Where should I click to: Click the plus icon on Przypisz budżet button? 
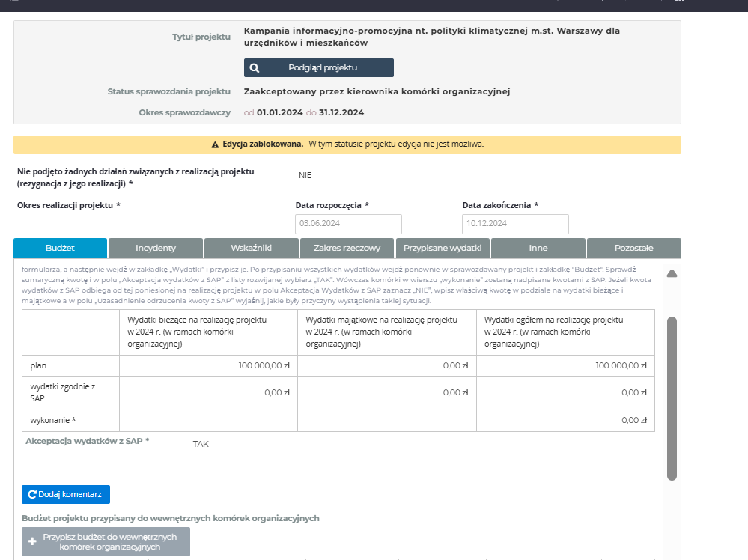32,541
